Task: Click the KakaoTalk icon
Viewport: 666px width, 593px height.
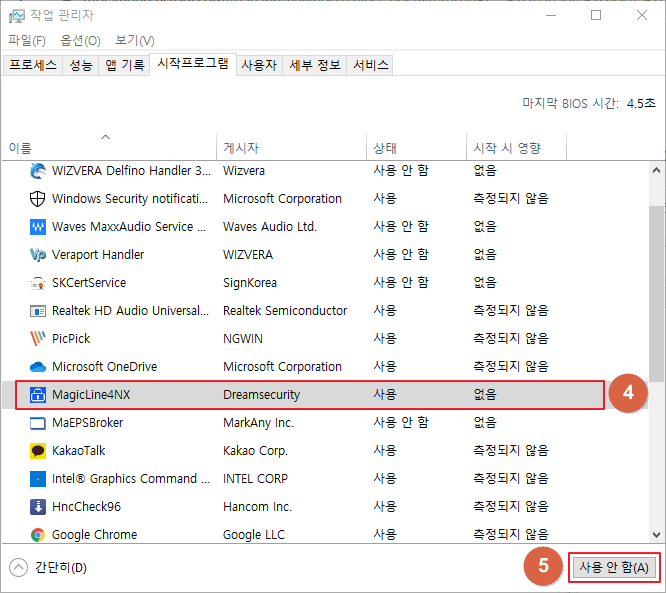Action: (38, 451)
